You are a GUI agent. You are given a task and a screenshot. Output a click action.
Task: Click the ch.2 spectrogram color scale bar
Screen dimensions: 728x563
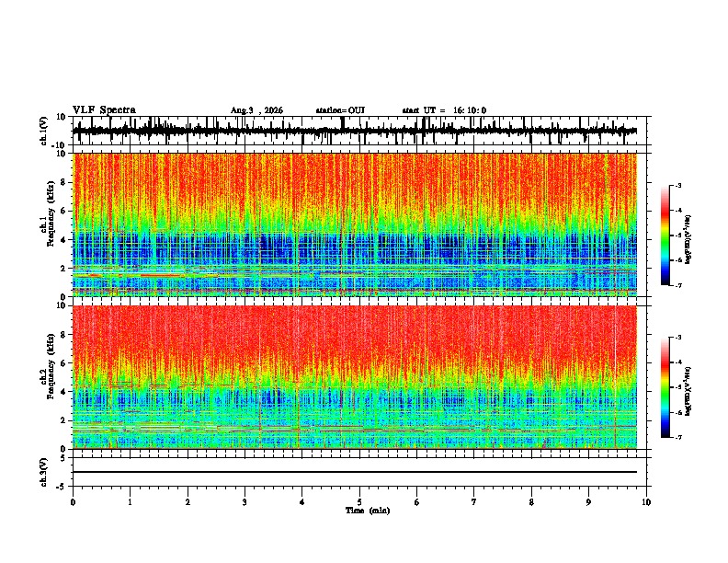click(665, 387)
